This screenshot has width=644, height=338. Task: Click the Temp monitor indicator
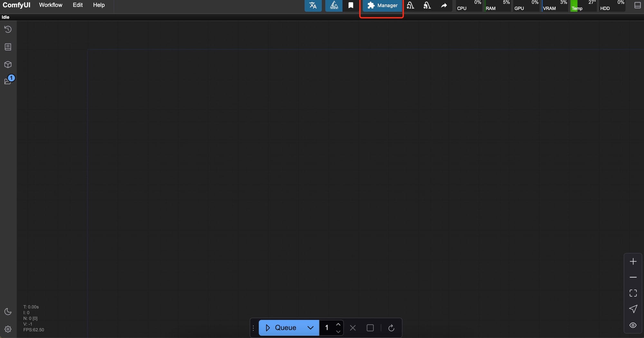tap(583, 5)
